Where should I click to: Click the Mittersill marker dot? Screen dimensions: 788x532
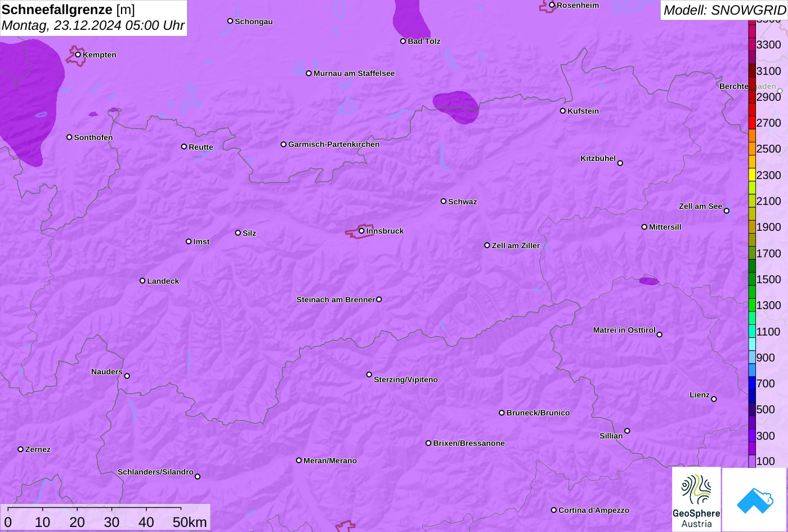tap(644, 227)
